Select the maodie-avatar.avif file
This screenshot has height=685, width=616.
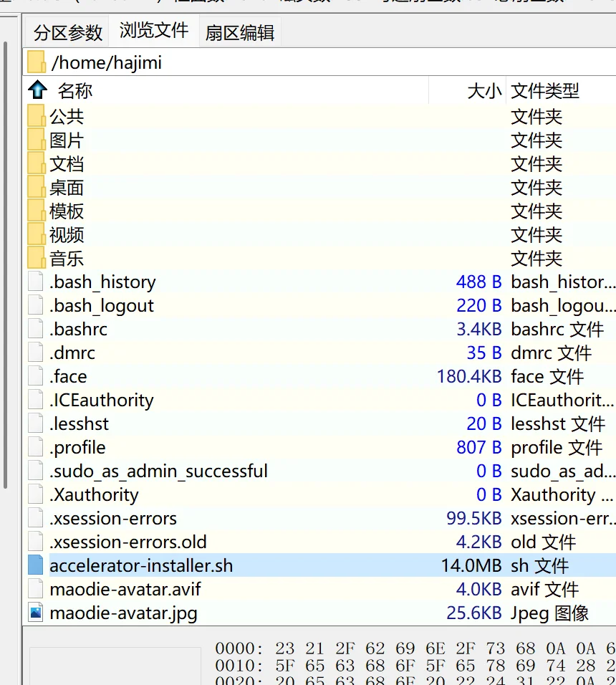point(125,589)
